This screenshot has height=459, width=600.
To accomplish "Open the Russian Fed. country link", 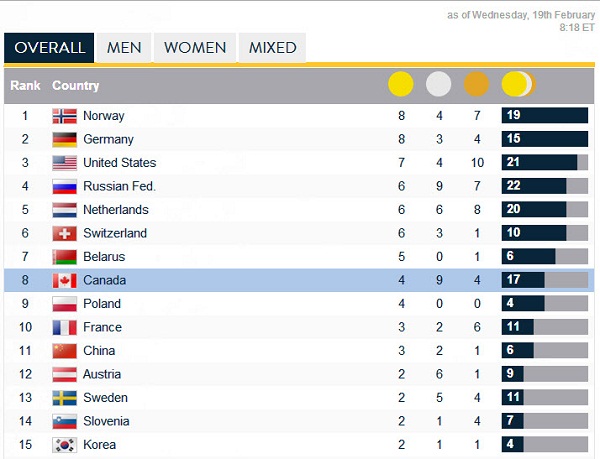I will coord(119,186).
